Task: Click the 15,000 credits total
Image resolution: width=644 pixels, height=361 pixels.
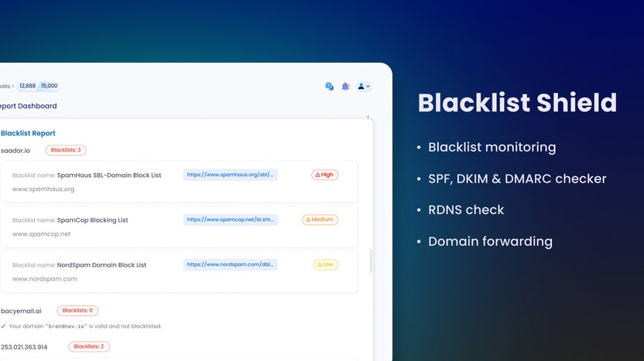Action: click(x=50, y=86)
